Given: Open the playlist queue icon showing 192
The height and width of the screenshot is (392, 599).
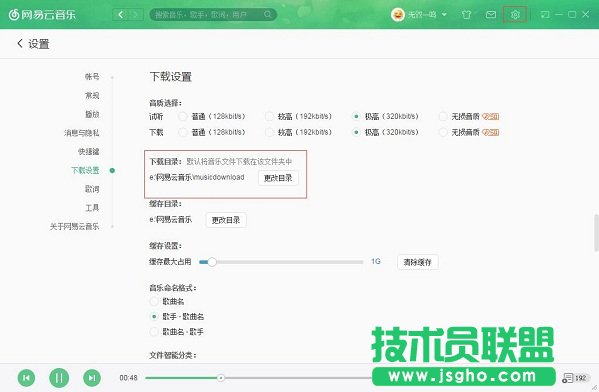Looking at the screenshot, I should click(x=575, y=378).
